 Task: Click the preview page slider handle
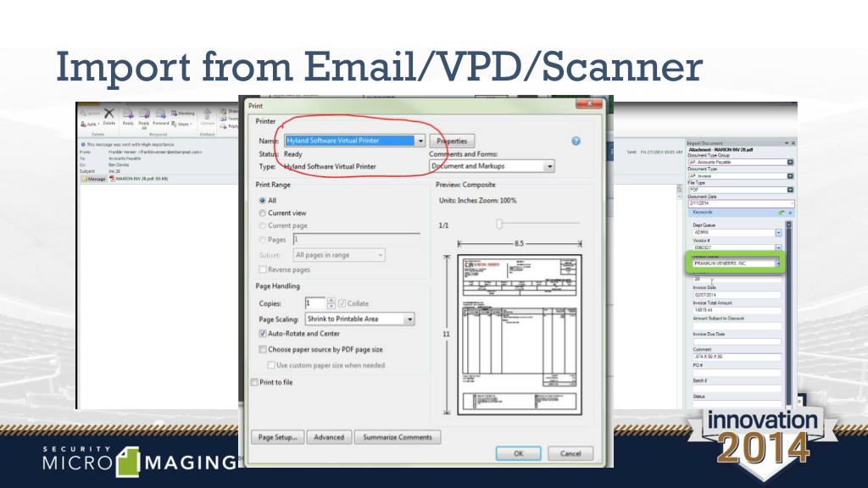tap(498, 224)
